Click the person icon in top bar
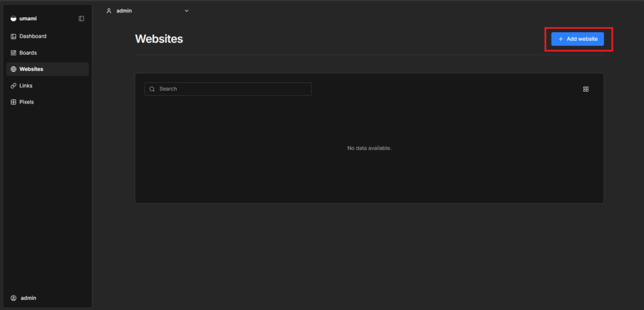644x310 pixels. [109, 11]
